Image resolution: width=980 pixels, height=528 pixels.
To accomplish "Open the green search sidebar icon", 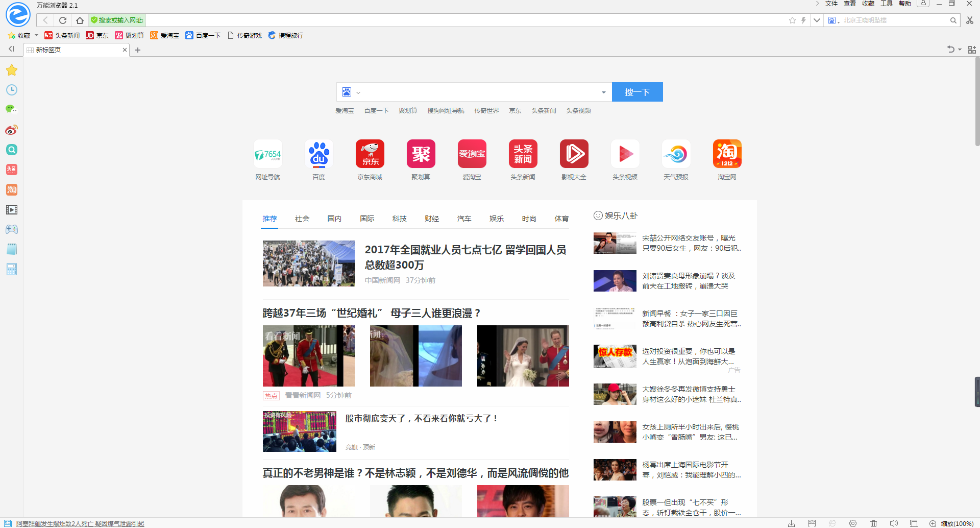I will coord(12,150).
